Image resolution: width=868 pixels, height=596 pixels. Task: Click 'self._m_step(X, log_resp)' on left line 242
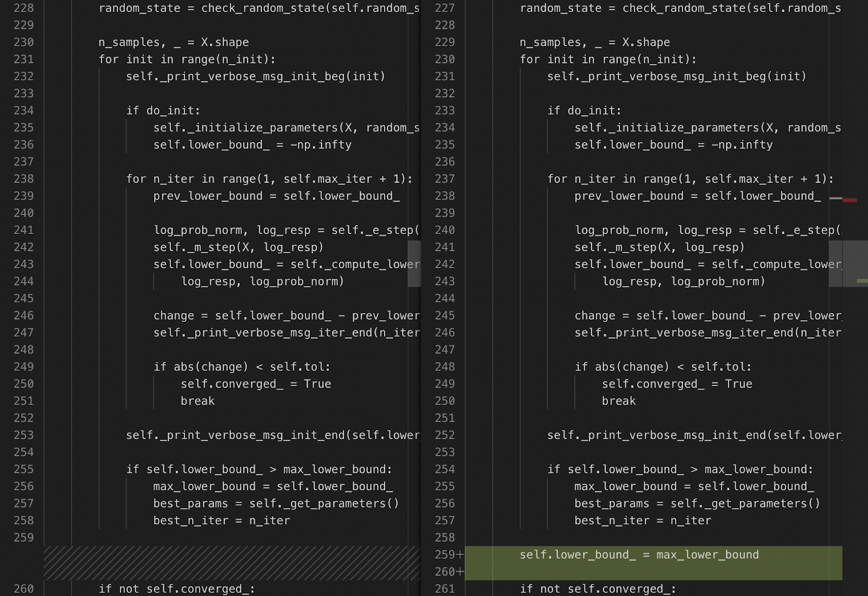click(239, 247)
